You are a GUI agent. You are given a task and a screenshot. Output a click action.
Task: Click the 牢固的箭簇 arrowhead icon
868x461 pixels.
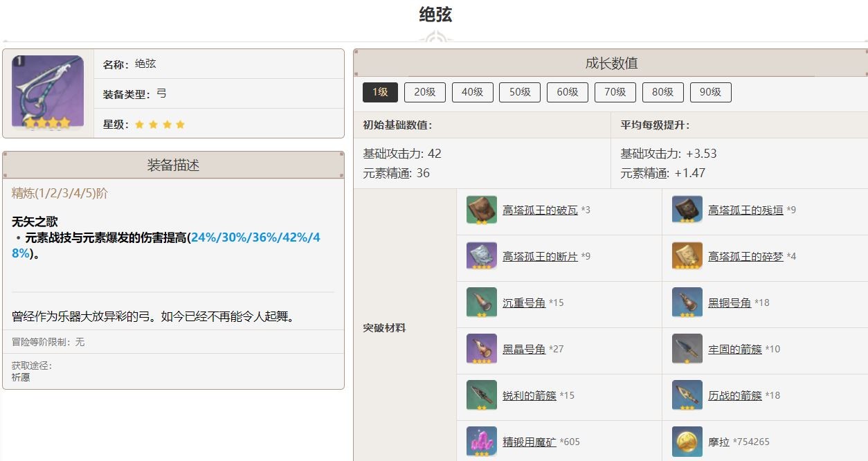(687, 349)
